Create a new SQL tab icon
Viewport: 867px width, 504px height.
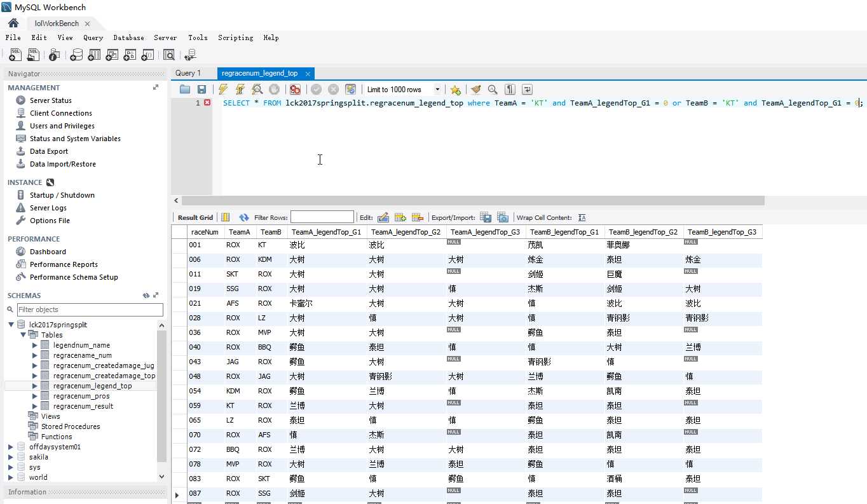coord(15,55)
